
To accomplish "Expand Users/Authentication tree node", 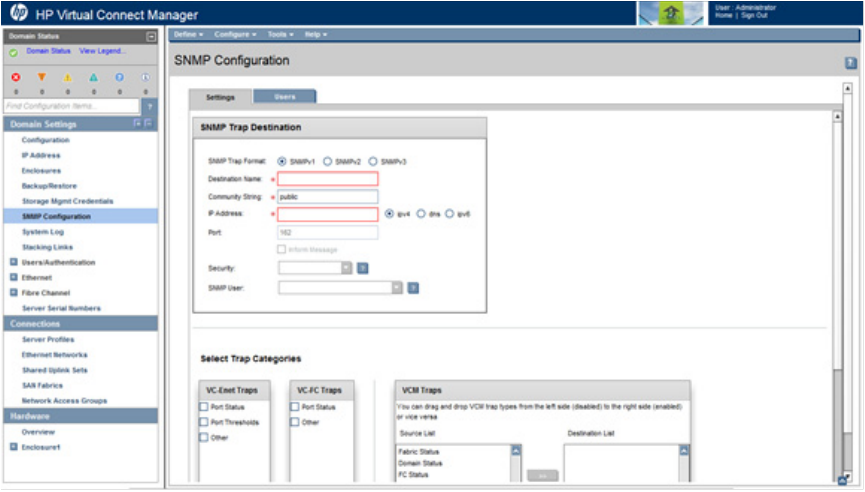I will pyautogui.click(x=14, y=262).
